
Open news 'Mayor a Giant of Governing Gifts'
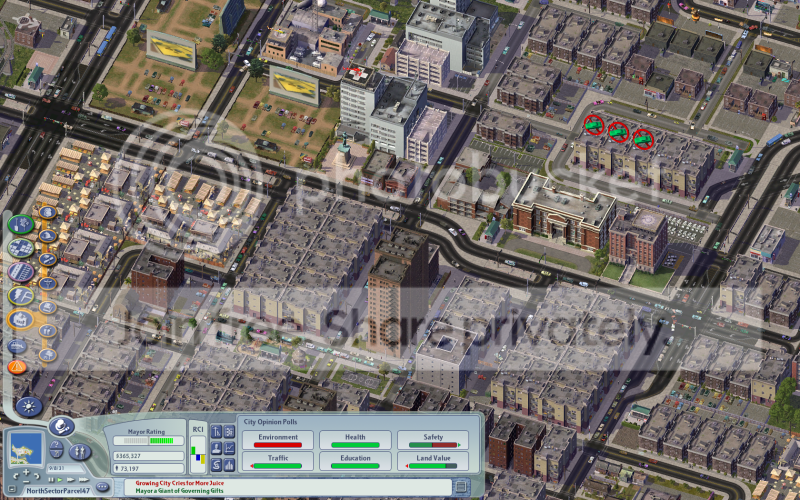coord(180,491)
